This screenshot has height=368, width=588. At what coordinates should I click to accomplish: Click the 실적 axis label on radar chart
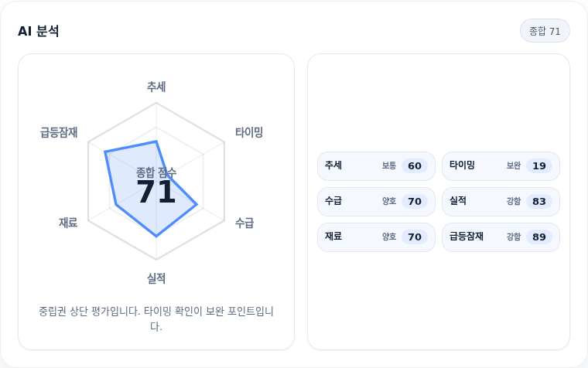point(156,278)
